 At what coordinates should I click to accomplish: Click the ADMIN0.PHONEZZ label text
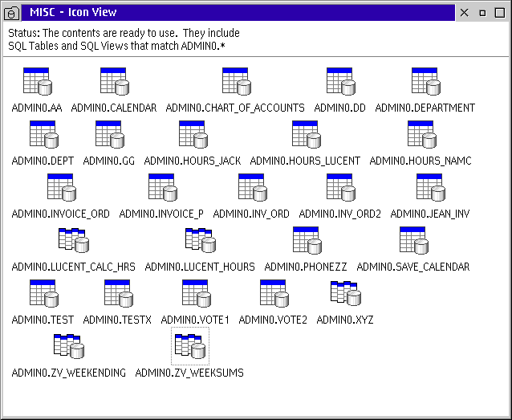306,267
